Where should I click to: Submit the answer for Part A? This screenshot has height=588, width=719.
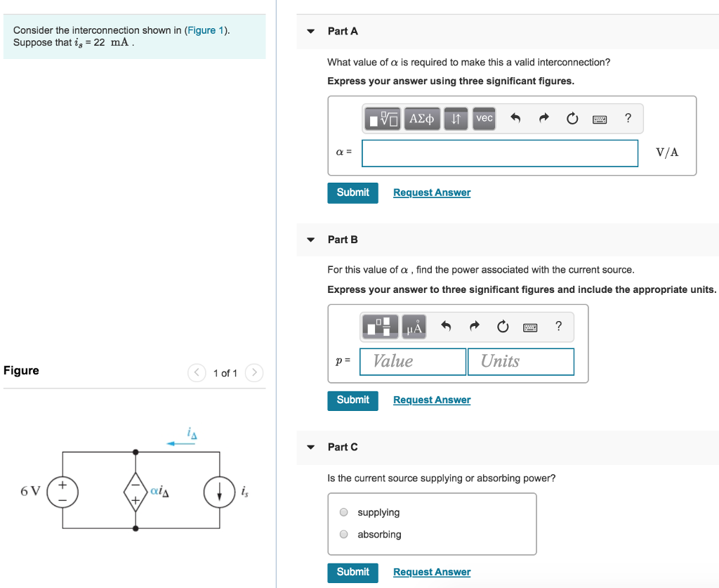[x=352, y=192]
